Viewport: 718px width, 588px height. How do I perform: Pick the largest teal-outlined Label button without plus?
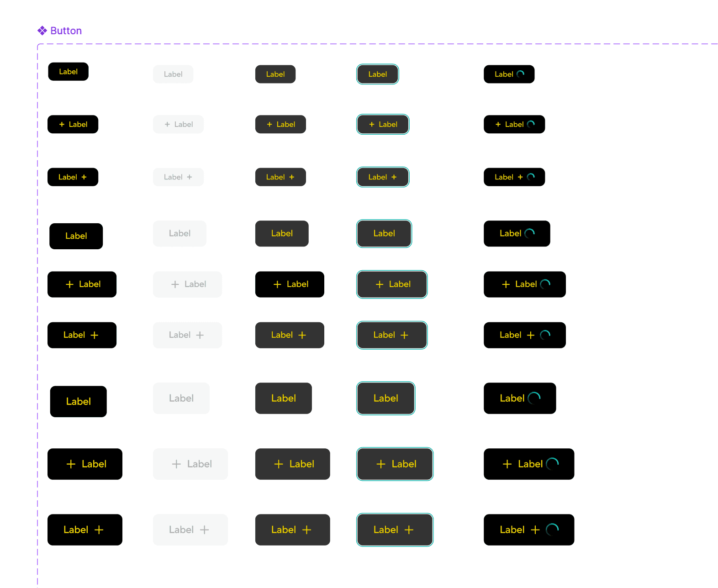[x=386, y=399]
